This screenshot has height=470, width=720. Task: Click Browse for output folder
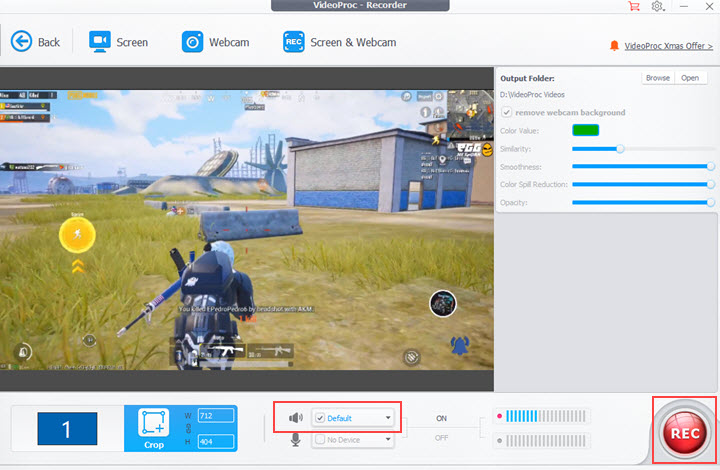pos(657,78)
